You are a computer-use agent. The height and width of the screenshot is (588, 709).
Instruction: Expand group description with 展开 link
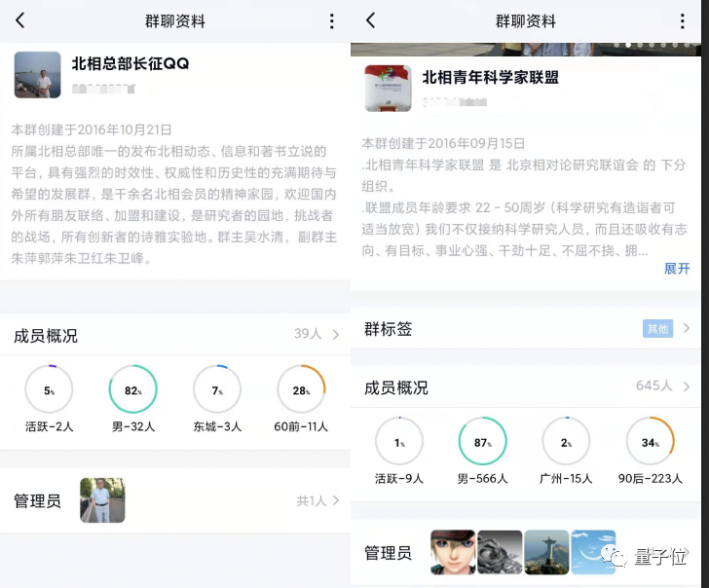pos(676,268)
